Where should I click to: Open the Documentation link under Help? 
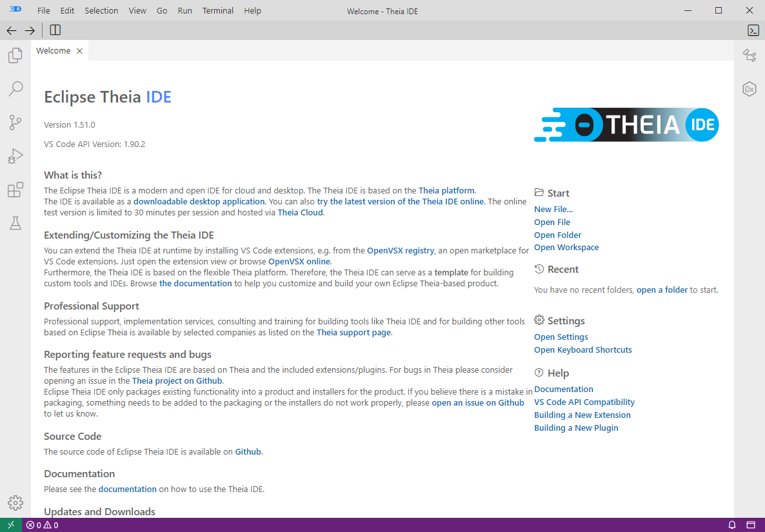point(564,389)
